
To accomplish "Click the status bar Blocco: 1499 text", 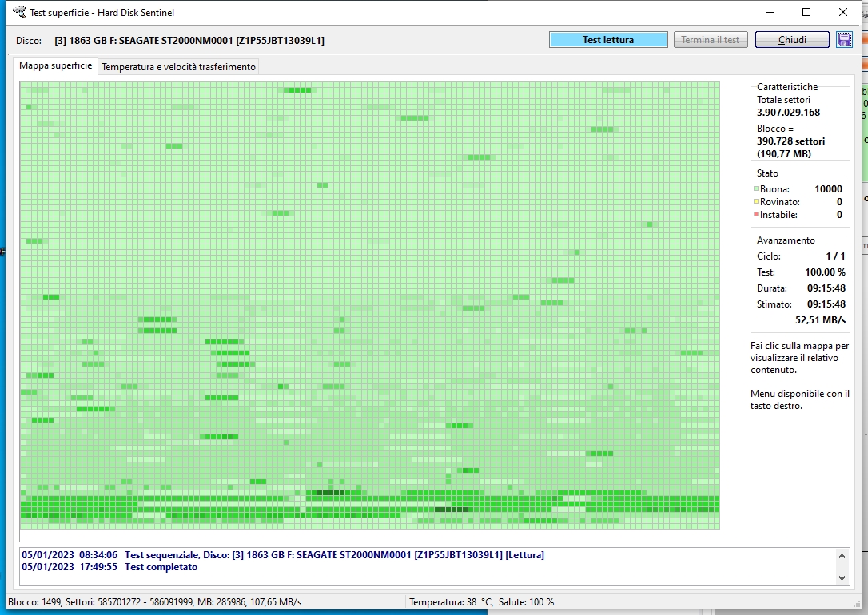I will pyautogui.click(x=34, y=602).
